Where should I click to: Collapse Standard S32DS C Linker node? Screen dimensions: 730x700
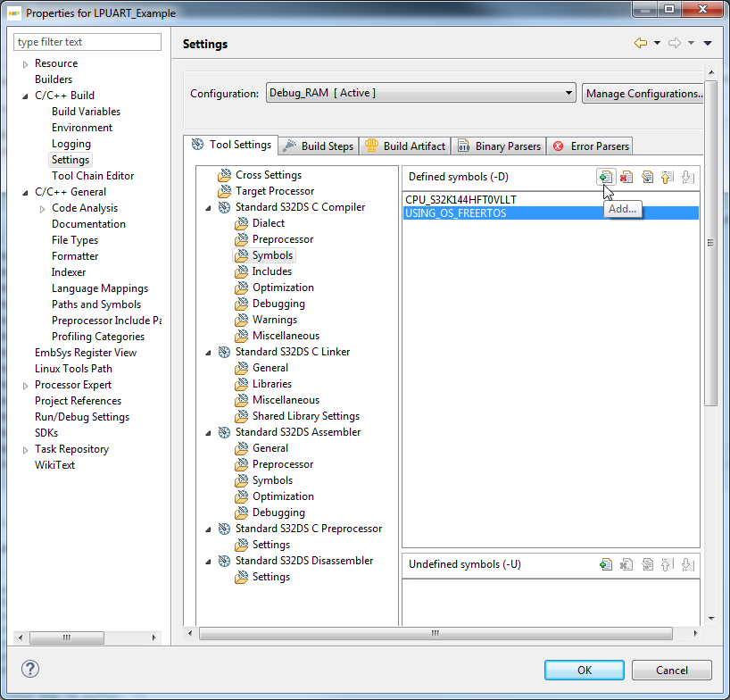pos(208,353)
